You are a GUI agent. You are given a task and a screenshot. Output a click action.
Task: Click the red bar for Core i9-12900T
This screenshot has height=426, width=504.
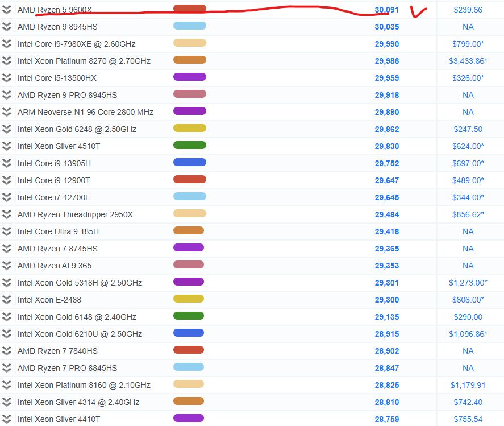coord(190,179)
